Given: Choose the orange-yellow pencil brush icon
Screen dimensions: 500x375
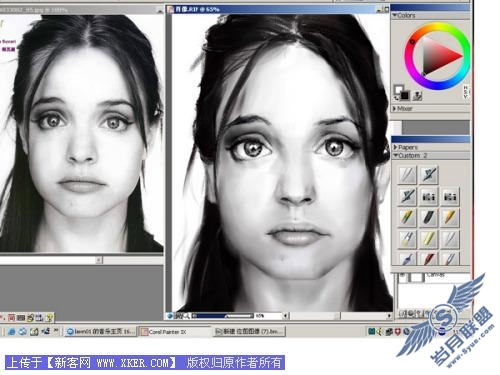Looking at the screenshot, I should [450, 217].
